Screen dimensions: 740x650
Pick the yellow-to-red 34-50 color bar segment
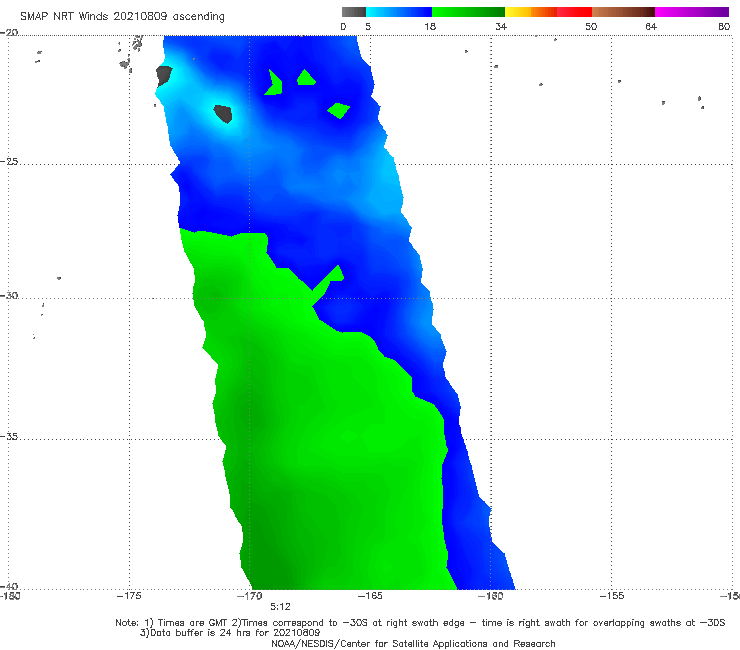pyautogui.click(x=548, y=12)
